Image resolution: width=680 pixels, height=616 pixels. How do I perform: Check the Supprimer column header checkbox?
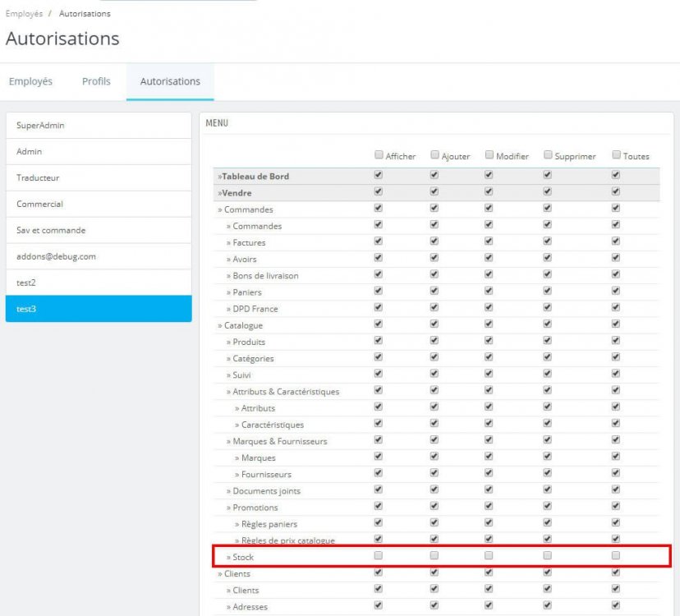[548, 155]
